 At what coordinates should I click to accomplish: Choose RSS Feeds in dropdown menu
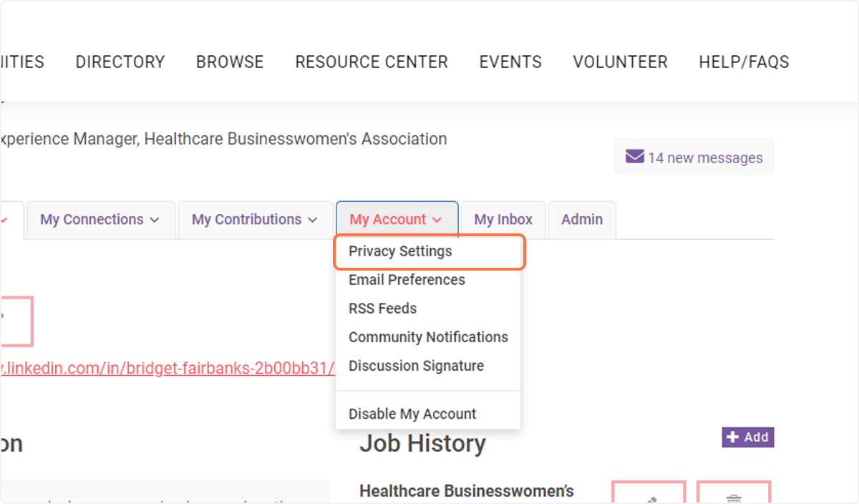pos(382,309)
